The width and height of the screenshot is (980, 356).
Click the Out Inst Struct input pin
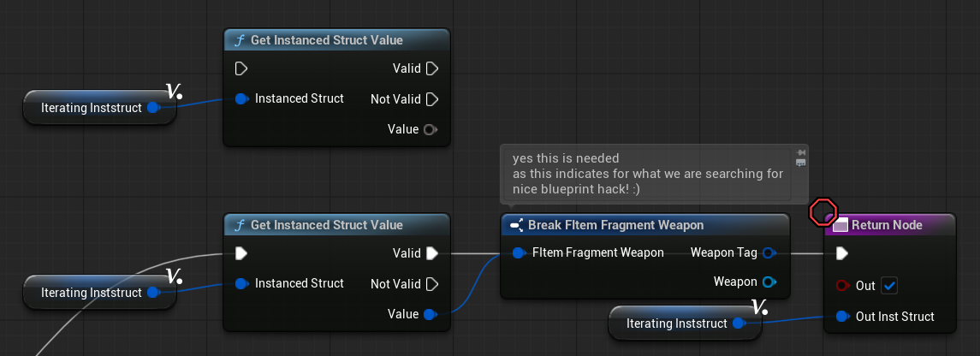[841, 317]
